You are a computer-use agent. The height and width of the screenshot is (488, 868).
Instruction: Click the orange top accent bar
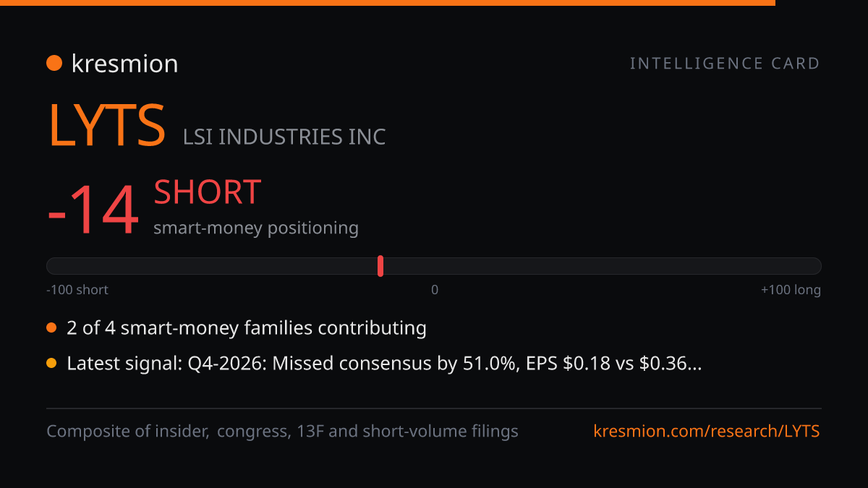point(388,3)
